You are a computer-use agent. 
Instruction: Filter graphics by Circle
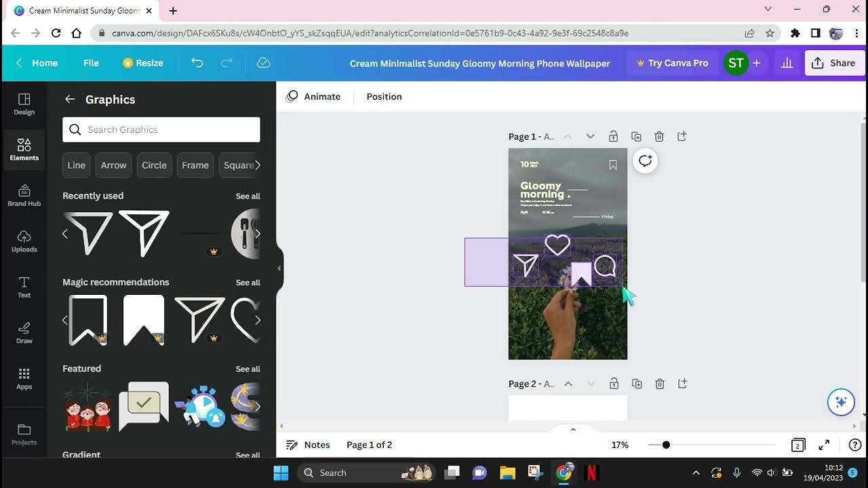(x=154, y=165)
